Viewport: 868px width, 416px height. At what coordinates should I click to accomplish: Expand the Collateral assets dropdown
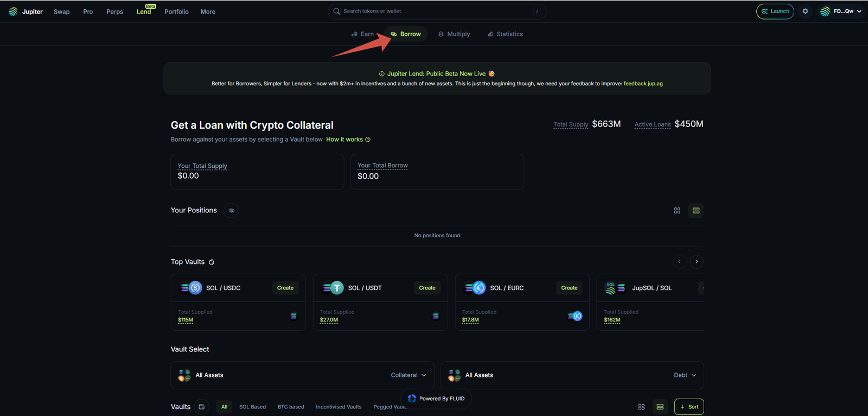409,375
